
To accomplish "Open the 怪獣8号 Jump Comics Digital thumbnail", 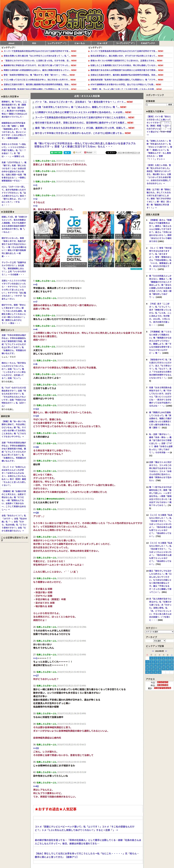I will [x=74, y=225].
